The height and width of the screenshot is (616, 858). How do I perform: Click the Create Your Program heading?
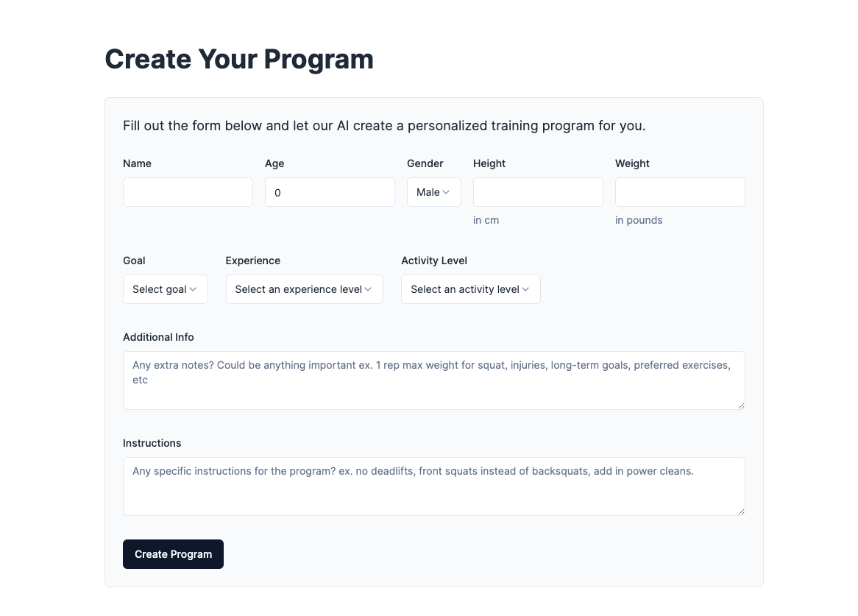[239, 59]
